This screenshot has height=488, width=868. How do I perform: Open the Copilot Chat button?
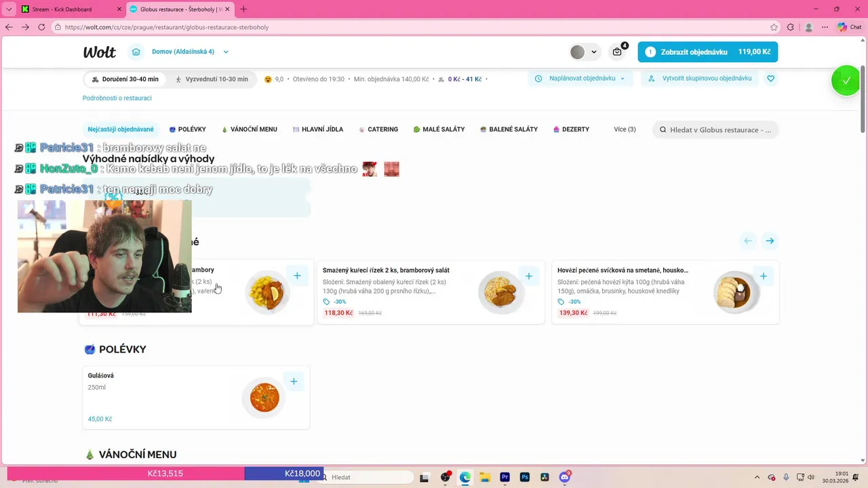(850, 27)
